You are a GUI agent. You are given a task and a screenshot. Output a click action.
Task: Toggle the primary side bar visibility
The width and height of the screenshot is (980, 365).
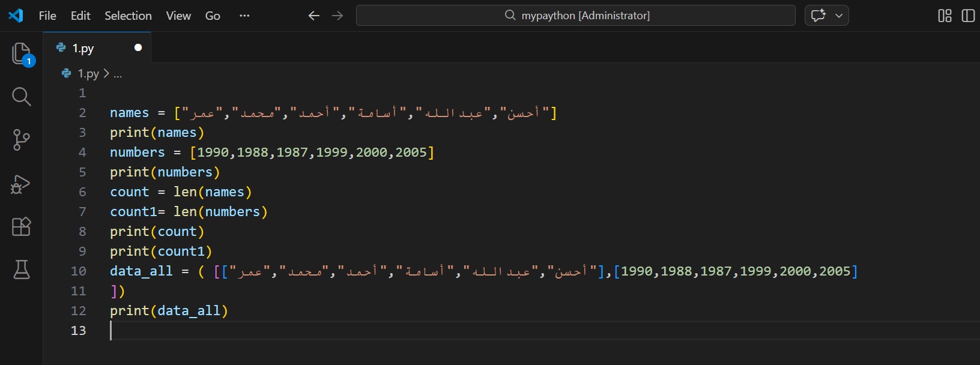(x=968, y=16)
